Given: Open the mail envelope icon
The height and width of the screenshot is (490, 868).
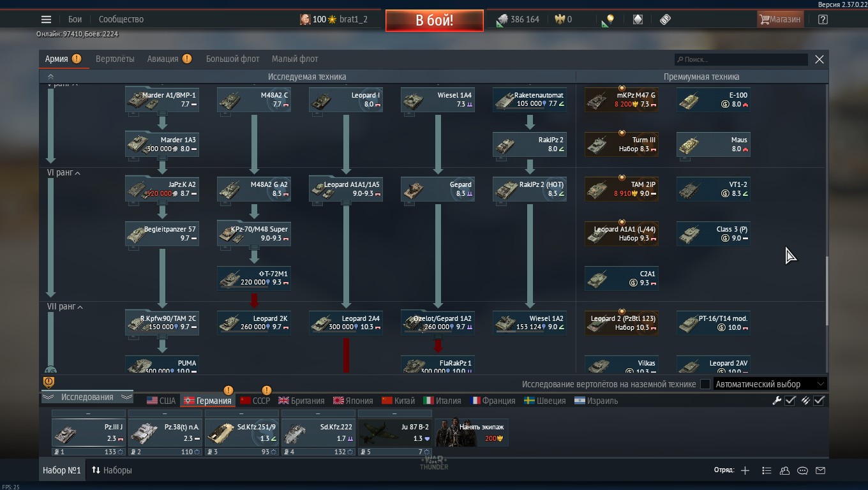Looking at the screenshot, I should click(821, 470).
